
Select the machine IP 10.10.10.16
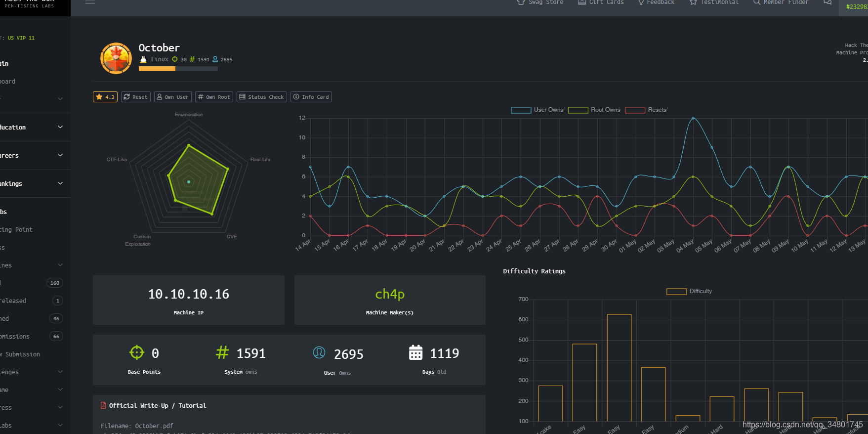tap(189, 294)
